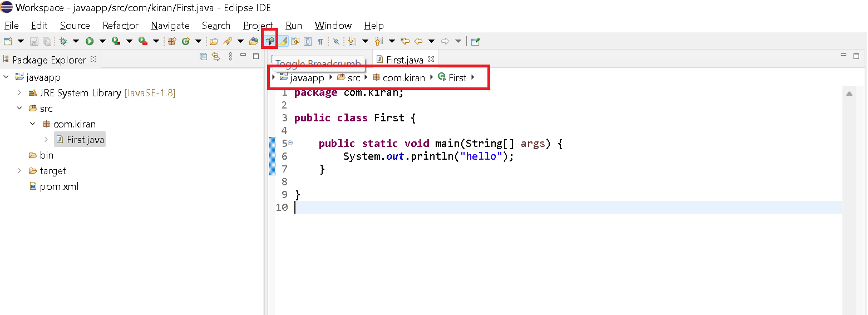Open the File menu
868x315 pixels.
pos(11,26)
